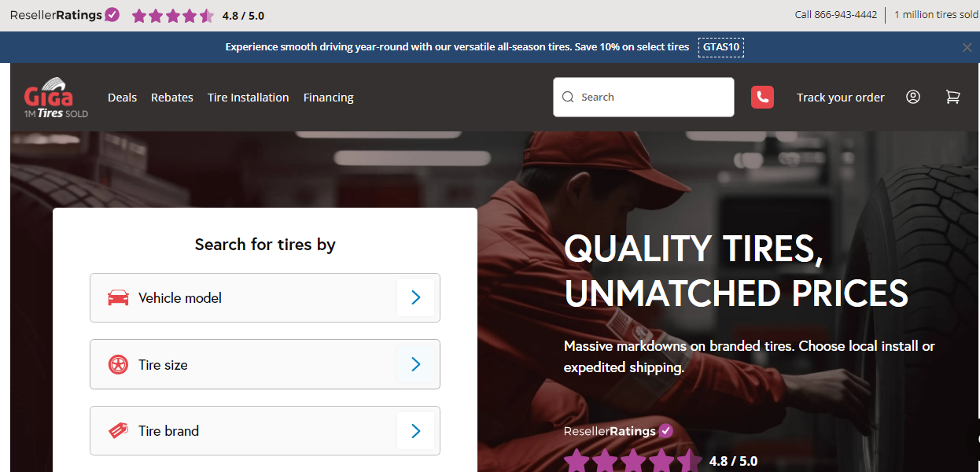The height and width of the screenshot is (472, 980).
Task: Open the user account icon
Action: click(x=912, y=97)
